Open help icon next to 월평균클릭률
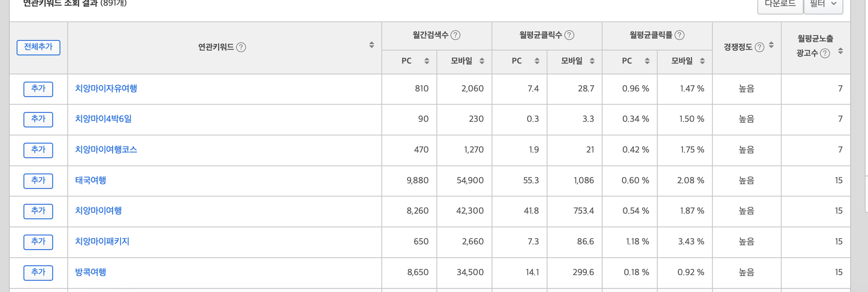The height and width of the screenshot is (292, 868). [x=680, y=35]
